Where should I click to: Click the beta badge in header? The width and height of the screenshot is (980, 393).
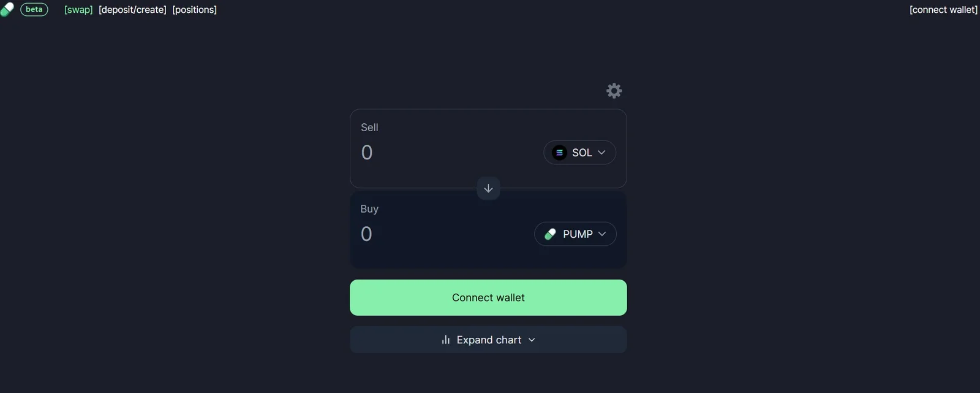click(34, 10)
